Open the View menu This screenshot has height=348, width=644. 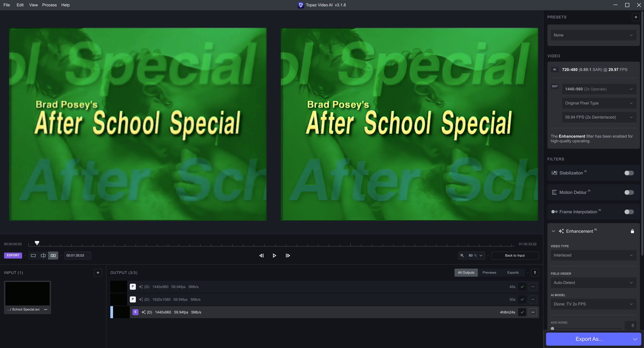click(x=33, y=5)
